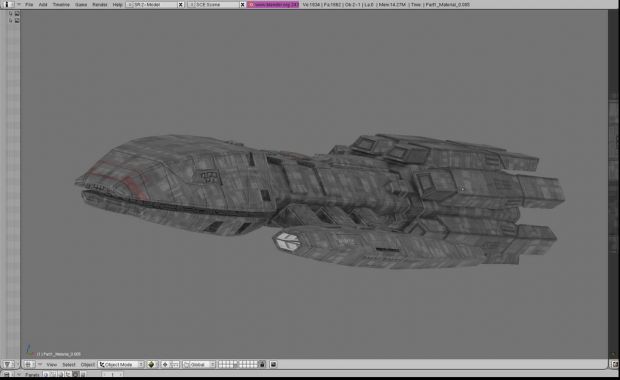Viewport: 620px width, 380px height.
Task: Delete the current screen with the SR:2-Model X button
Action: click(181, 5)
